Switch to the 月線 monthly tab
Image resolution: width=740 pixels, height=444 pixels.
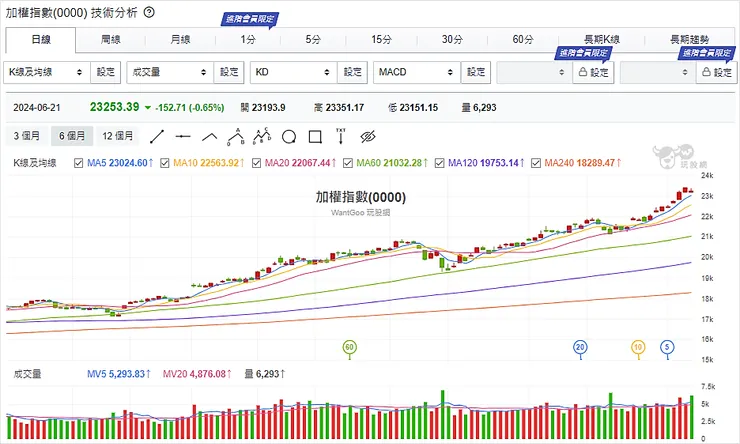(x=180, y=40)
